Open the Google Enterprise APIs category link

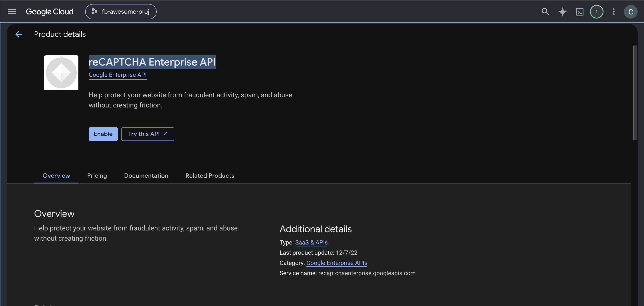(337, 263)
